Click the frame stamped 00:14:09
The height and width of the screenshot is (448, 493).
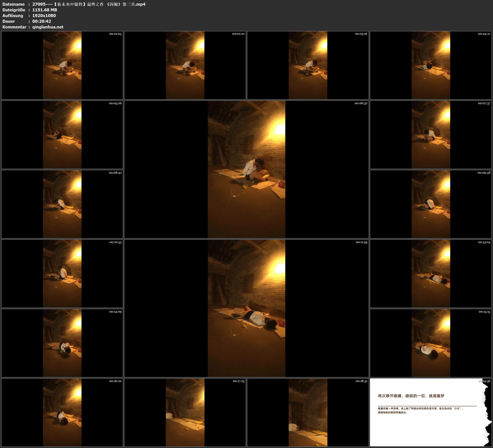[62, 343]
